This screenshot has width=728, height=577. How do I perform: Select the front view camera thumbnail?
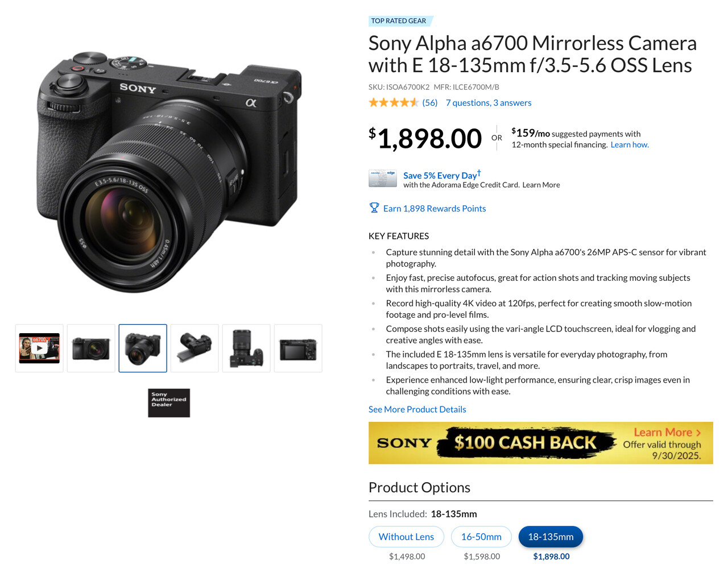[91, 348]
